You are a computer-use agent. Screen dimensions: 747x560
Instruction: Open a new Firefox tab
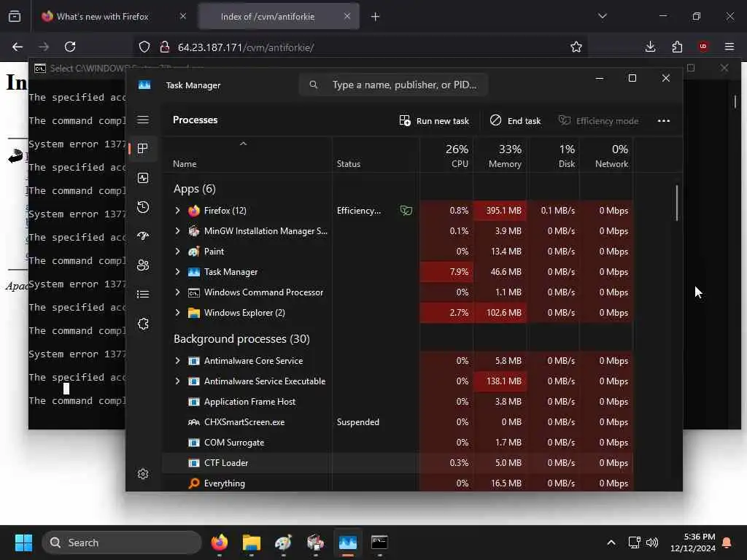coord(376,17)
